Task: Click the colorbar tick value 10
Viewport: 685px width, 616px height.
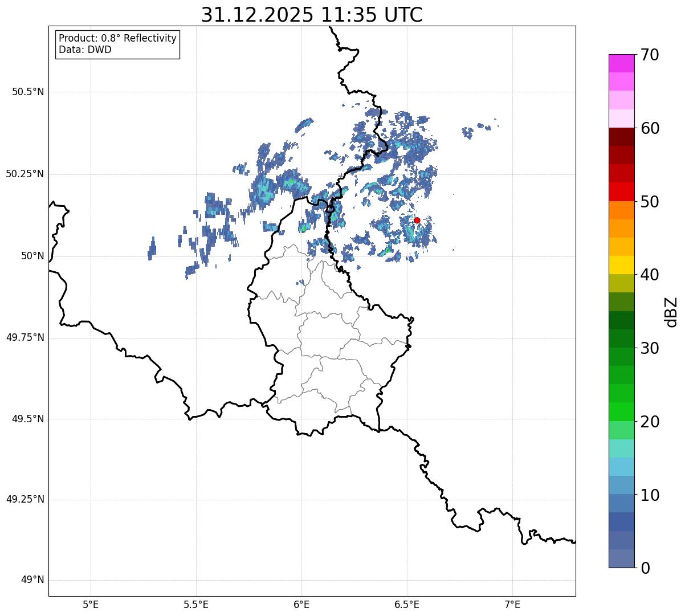Action: click(x=650, y=495)
